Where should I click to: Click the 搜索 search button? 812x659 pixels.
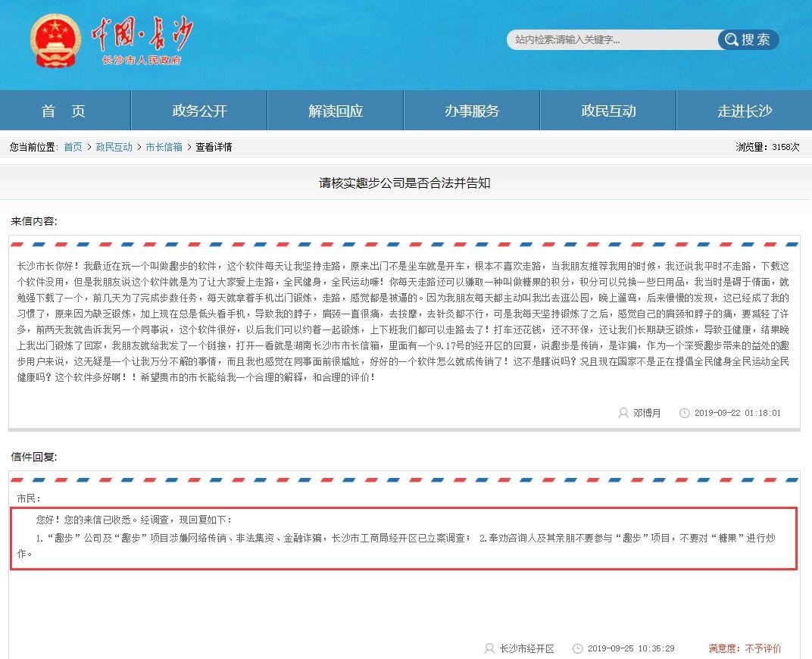[748, 40]
